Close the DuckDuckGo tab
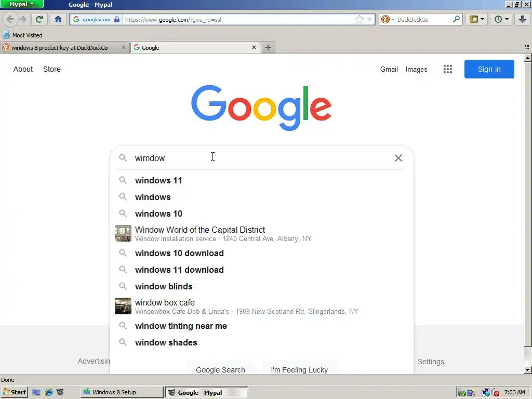Image resolution: width=532 pixels, height=399 pixels. [x=124, y=47]
